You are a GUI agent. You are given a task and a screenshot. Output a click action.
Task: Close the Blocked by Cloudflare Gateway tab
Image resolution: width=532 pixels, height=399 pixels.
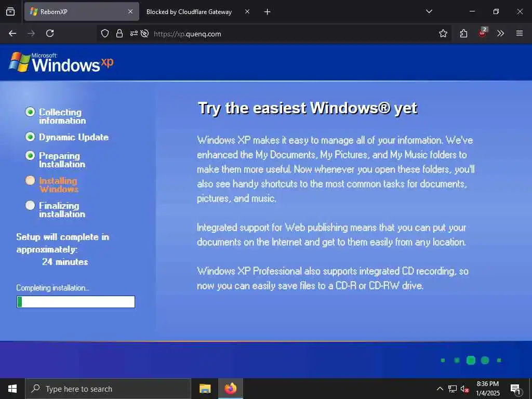click(x=247, y=11)
